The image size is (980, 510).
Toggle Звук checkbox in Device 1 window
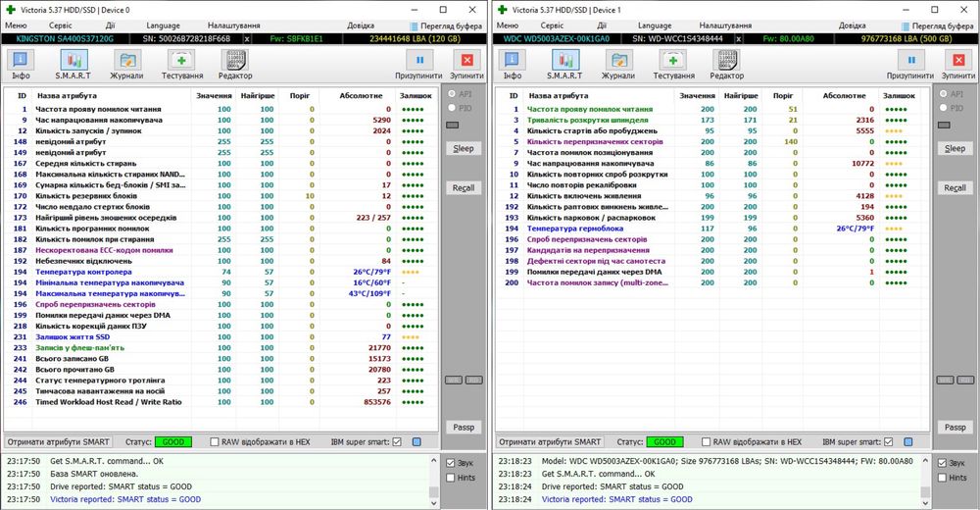942,463
